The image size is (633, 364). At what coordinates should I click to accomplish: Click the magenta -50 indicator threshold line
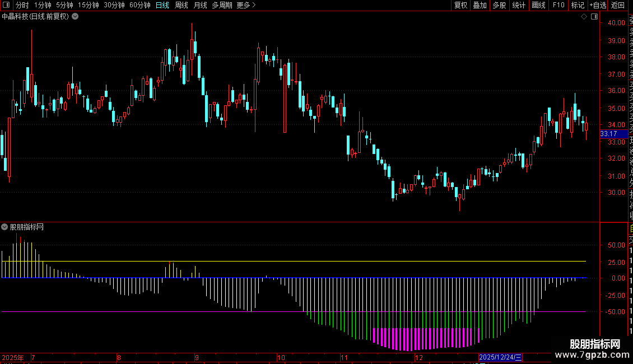[x=294, y=311]
